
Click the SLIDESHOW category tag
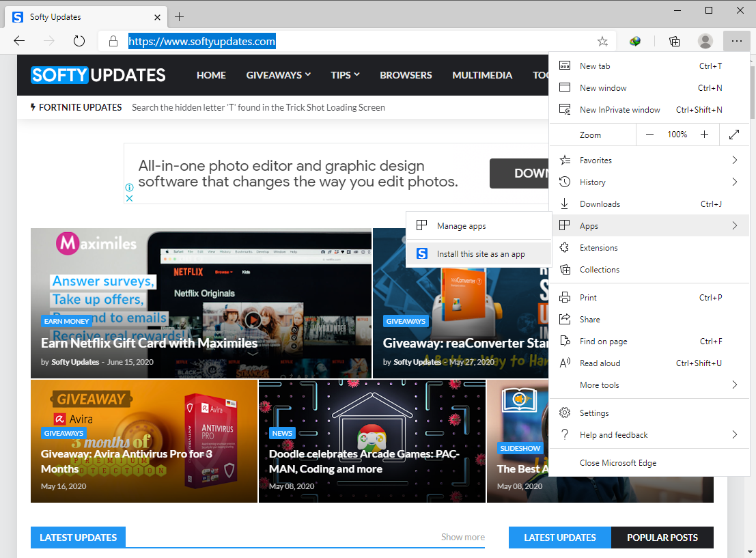coord(520,448)
